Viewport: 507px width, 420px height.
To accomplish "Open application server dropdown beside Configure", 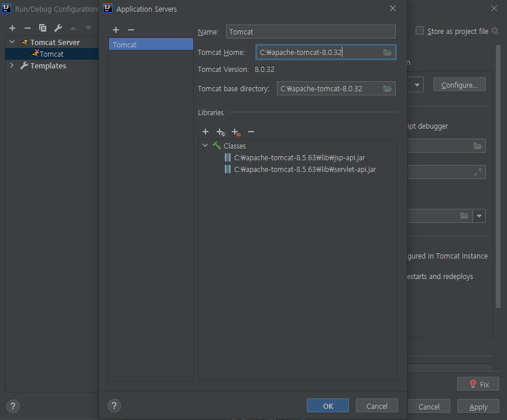I will coord(417,85).
